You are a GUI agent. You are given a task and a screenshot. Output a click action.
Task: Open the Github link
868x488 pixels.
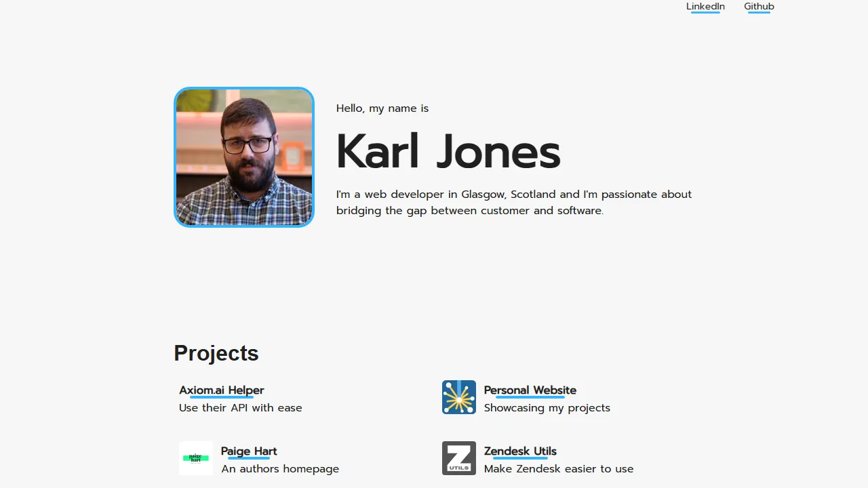pyautogui.click(x=759, y=7)
